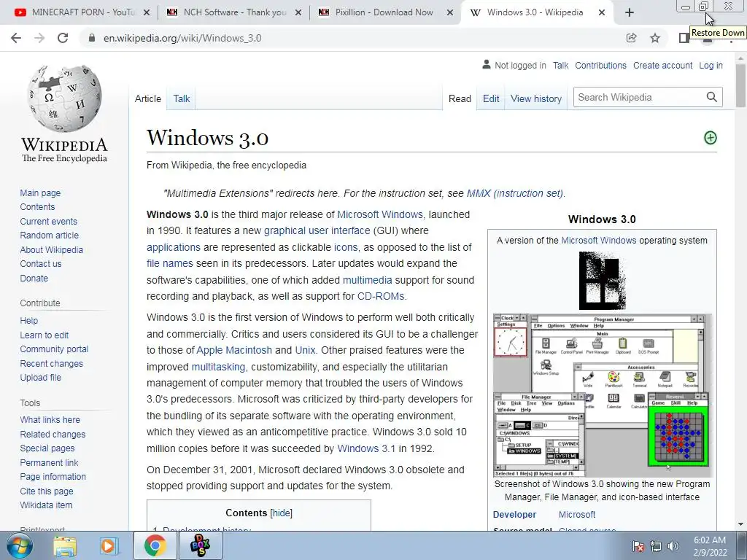This screenshot has height=560, width=747.
Task: Click the address bar URL
Action: point(182,38)
